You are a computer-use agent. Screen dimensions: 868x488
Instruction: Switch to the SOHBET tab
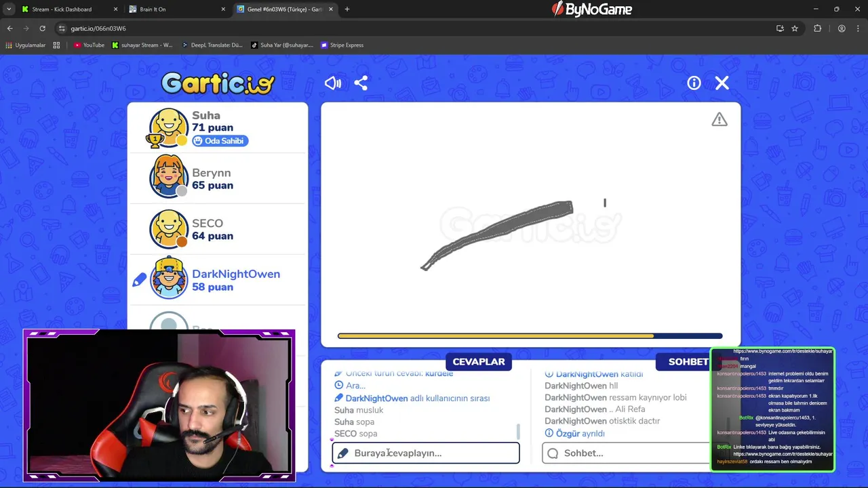tap(688, 361)
